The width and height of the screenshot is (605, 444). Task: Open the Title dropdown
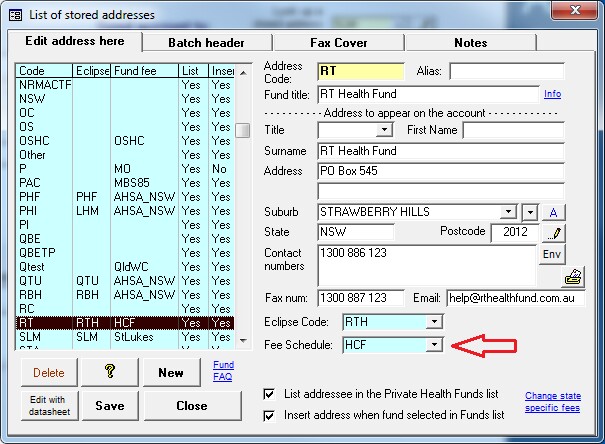pyautogui.click(x=384, y=130)
